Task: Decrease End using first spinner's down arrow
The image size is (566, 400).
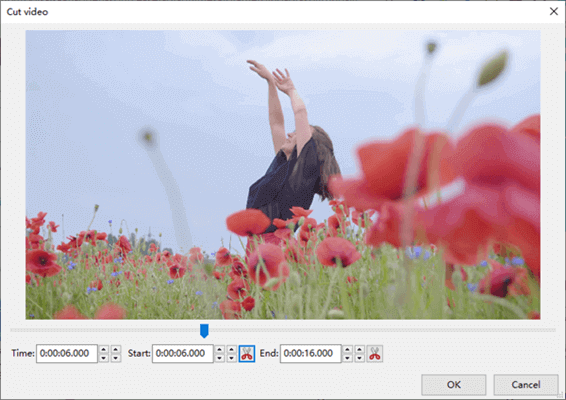Action: click(347, 358)
